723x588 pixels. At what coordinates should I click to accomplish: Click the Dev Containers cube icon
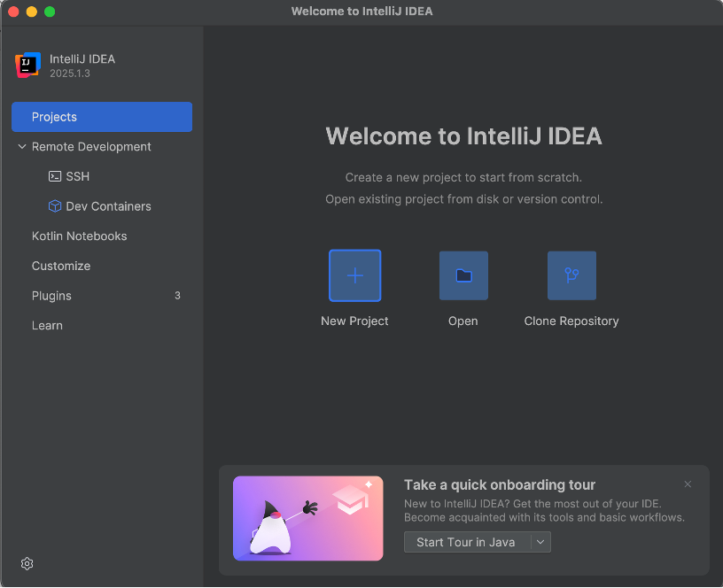point(55,206)
